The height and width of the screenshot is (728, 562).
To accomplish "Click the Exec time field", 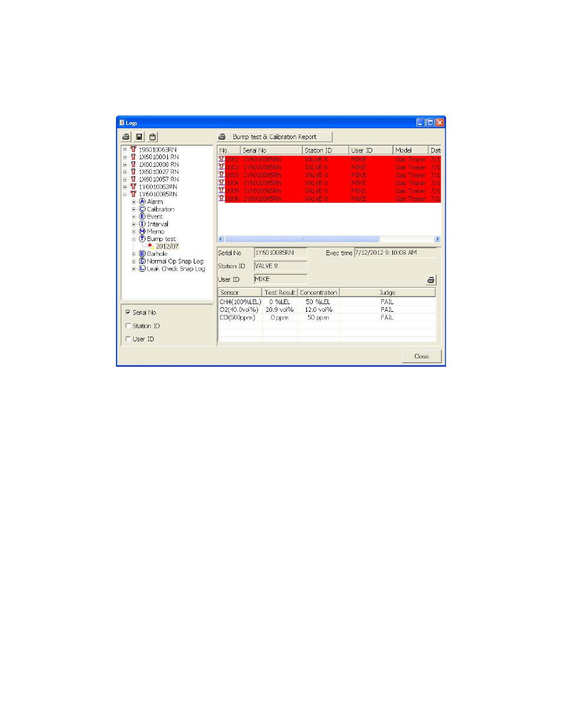I will (395, 253).
